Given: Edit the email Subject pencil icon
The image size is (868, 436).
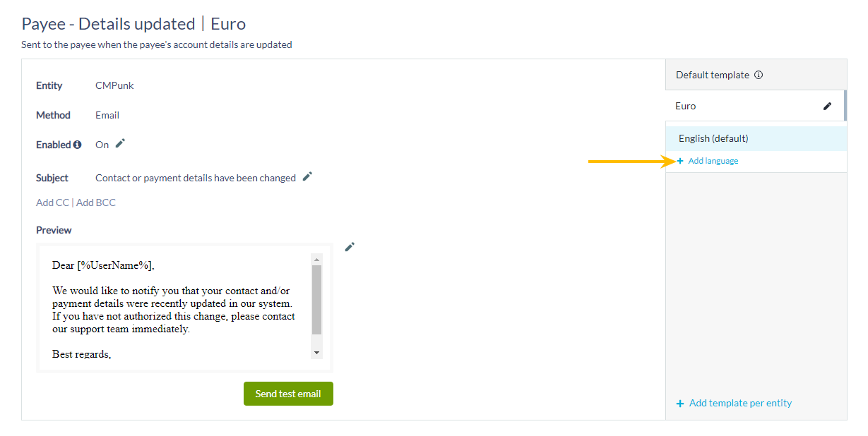Looking at the screenshot, I should (307, 176).
